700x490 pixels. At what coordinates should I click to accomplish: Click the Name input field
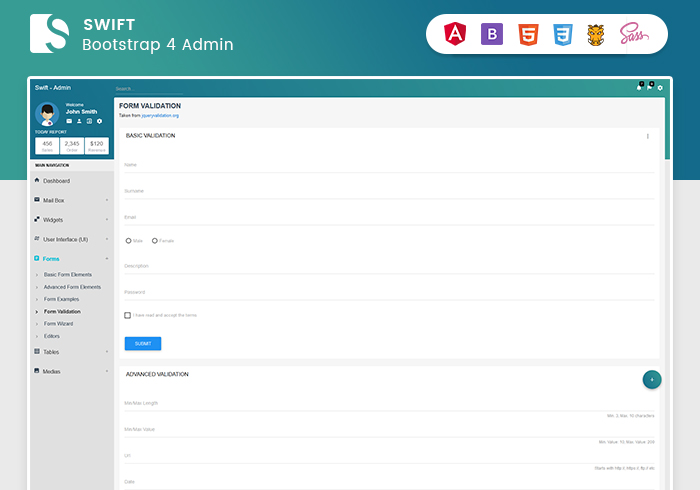coord(388,164)
